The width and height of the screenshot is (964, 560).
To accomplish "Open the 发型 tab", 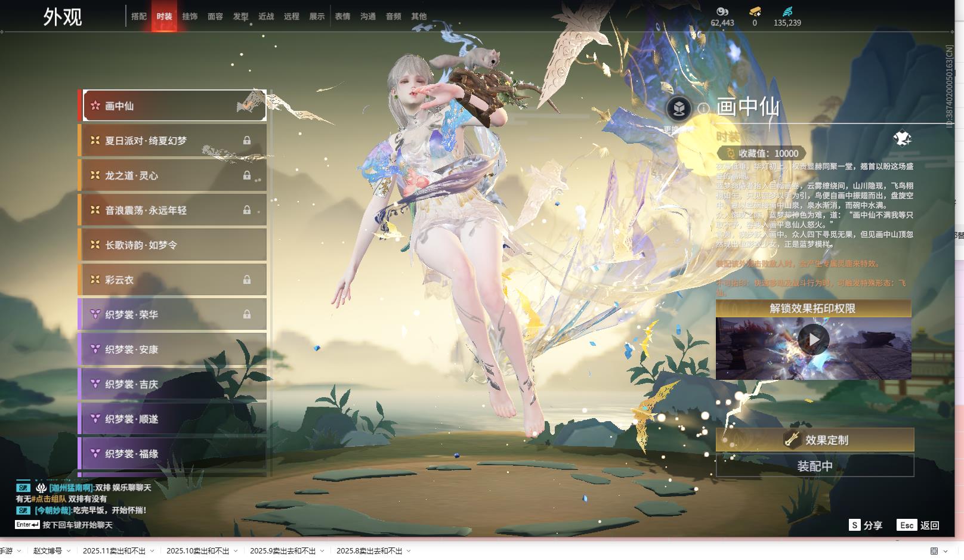I will tap(241, 16).
